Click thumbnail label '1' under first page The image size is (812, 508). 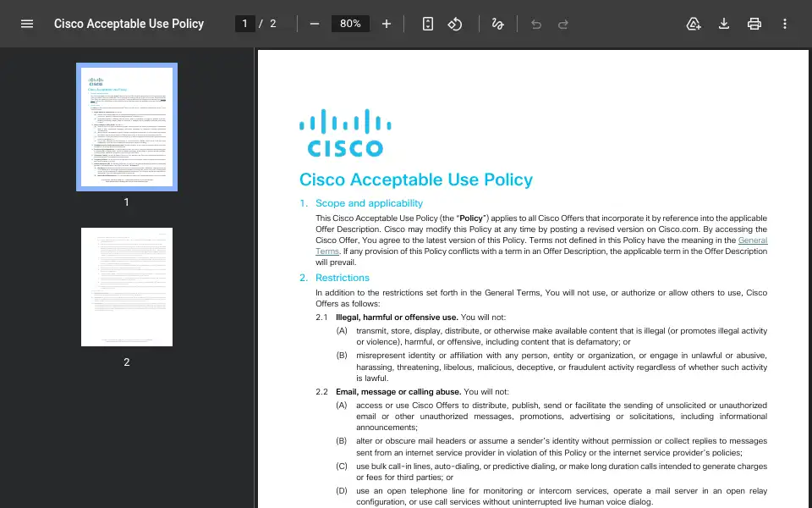pyautogui.click(x=126, y=202)
